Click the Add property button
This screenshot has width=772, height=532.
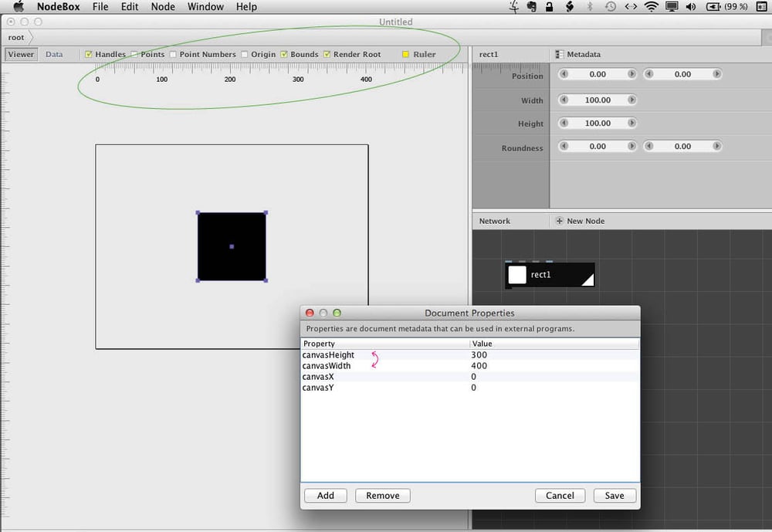[326, 496]
